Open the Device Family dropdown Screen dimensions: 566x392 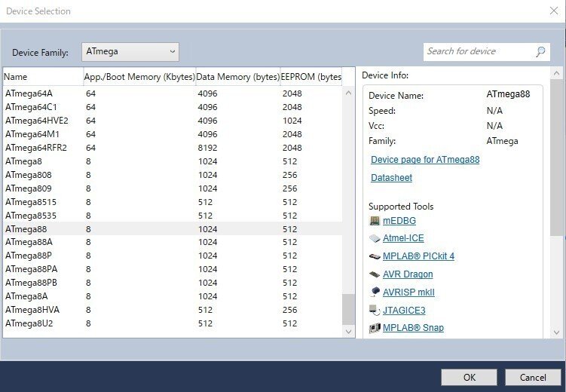tap(130, 52)
